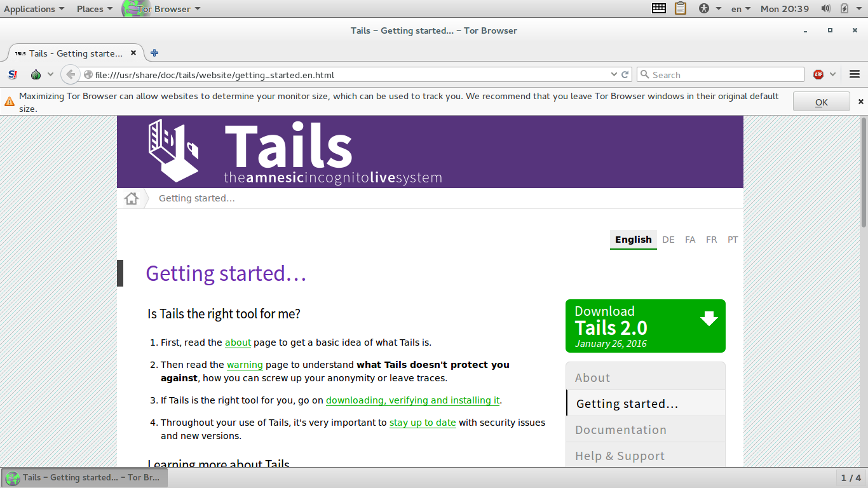The height and width of the screenshot is (488, 868).
Task: Expand the Adblock Plus dropdown arrow
Action: click(x=832, y=74)
